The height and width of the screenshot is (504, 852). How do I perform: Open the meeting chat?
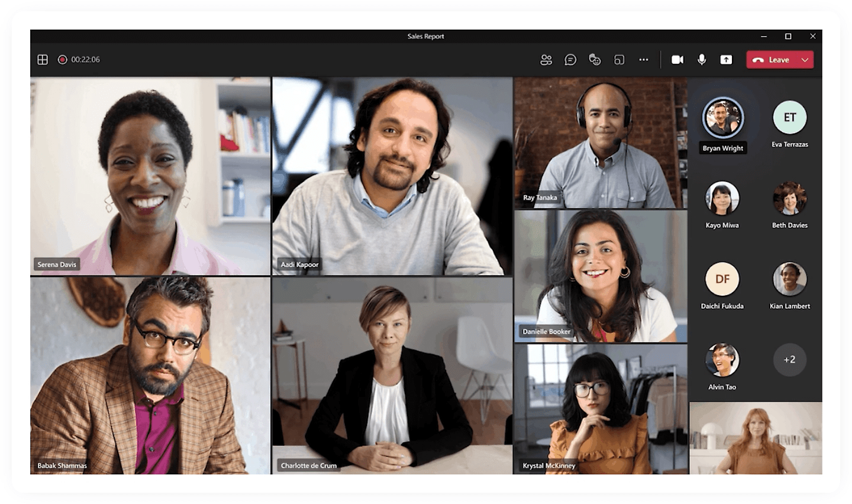(x=570, y=60)
